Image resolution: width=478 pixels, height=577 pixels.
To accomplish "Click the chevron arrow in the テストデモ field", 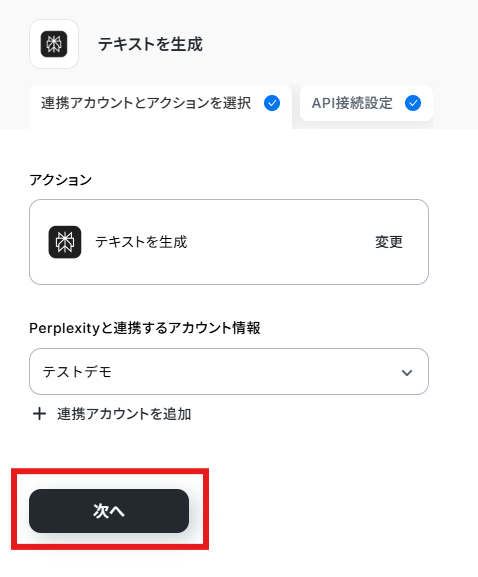I will point(407,372).
